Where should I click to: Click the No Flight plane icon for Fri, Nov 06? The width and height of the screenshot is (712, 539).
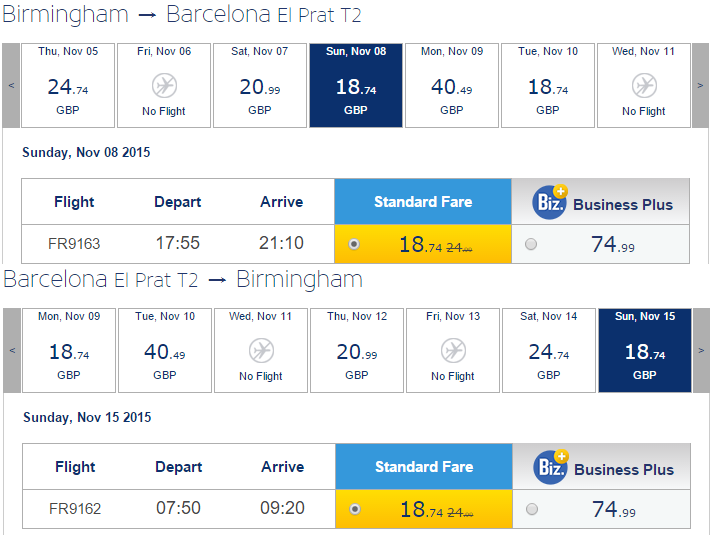(164, 85)
